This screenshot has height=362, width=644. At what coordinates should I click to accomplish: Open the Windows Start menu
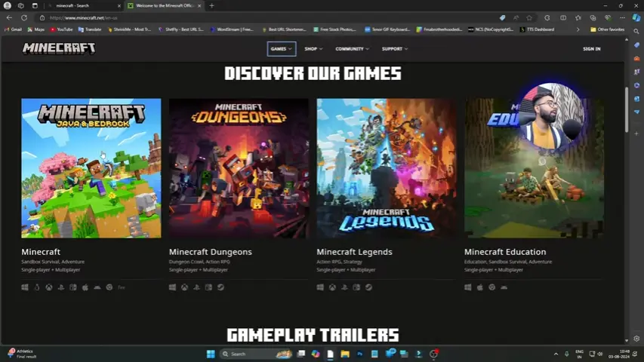tap(211, 354)
